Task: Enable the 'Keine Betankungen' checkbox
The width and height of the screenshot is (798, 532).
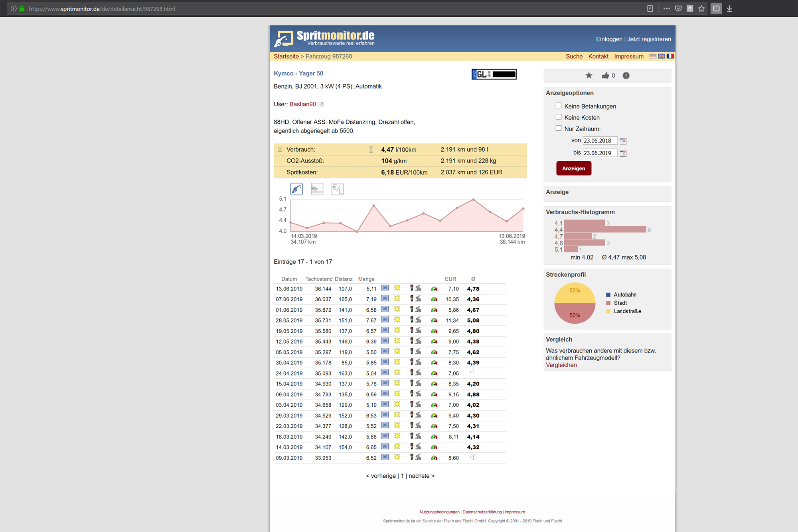Action: 559,105
